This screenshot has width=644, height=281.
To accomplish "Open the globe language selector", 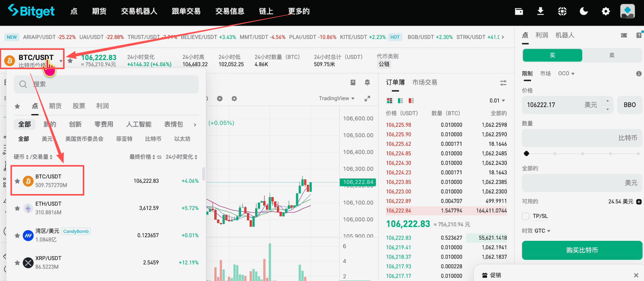I will (x=562, y=11).
